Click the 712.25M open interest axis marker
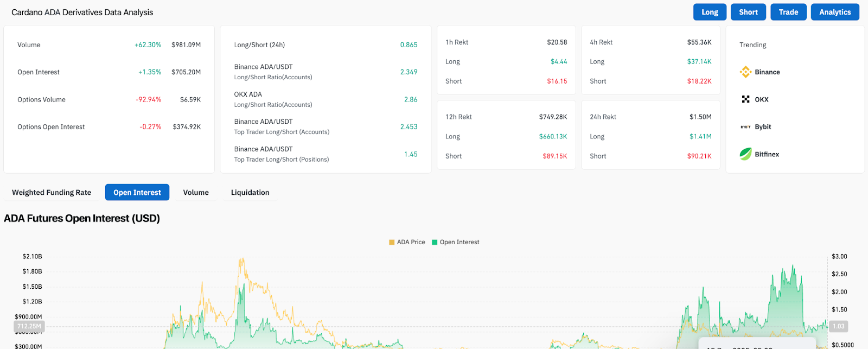The height and width of the screenshot is (349, 868). [29, 327]
